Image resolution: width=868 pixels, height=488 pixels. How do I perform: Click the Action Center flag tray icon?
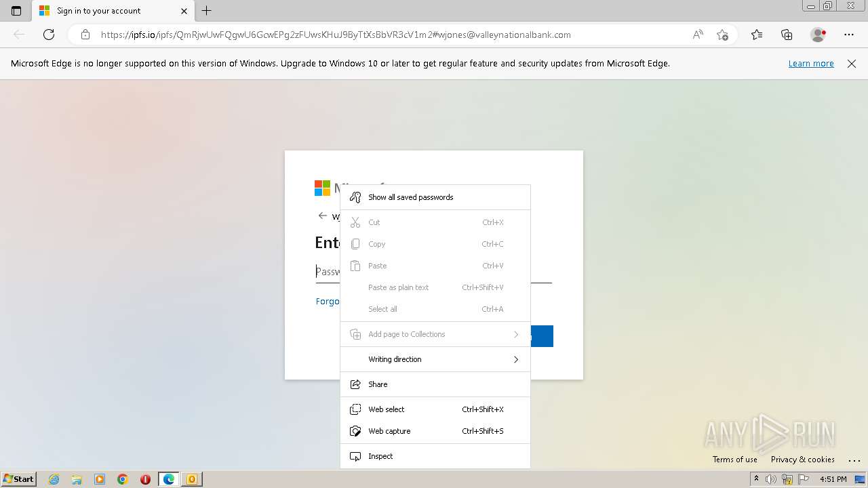click(x=804, y=479)
